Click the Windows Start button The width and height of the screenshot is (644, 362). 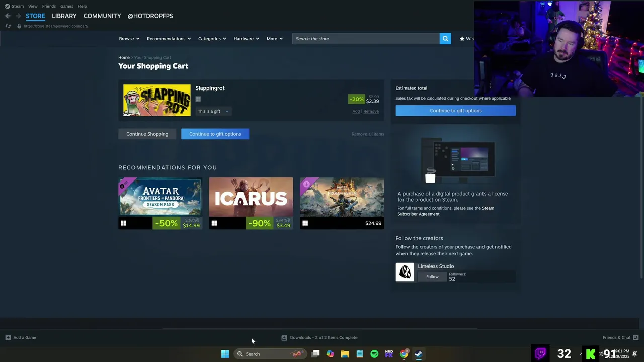tap(225, 354)
